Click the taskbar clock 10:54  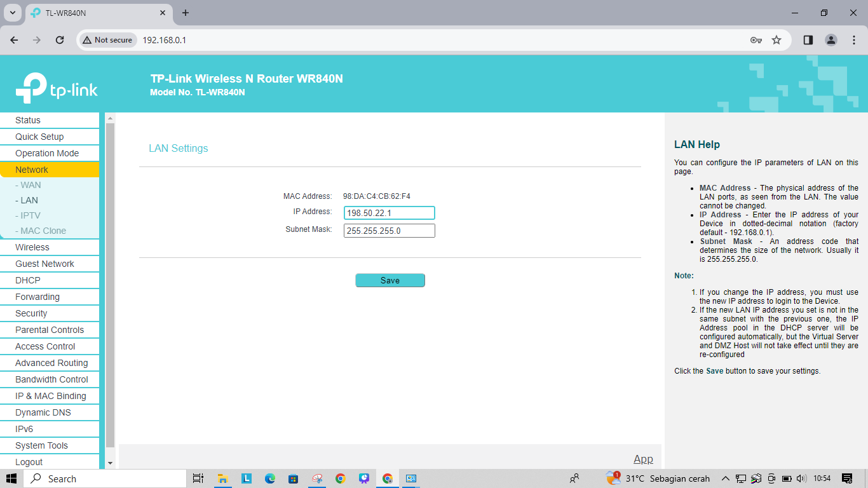[822, 478]
